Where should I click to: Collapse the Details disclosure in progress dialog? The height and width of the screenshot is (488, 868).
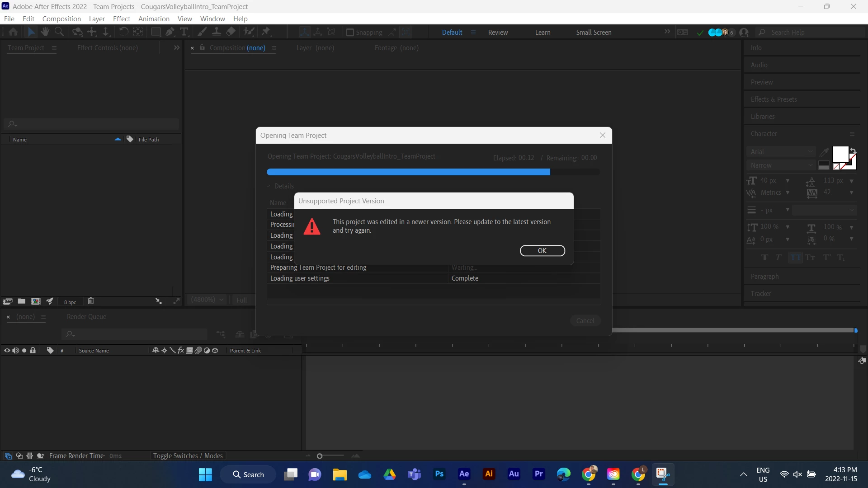269,186
